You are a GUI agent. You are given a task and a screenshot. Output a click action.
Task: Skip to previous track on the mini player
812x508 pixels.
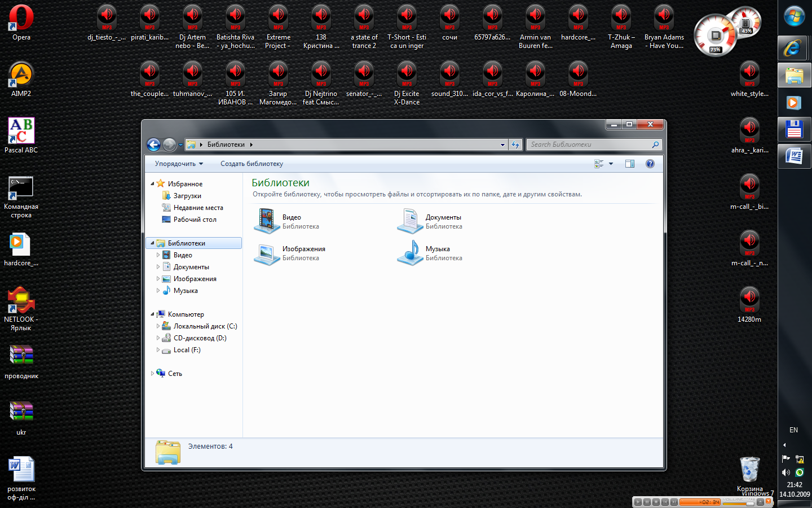(x=665, y=502)
